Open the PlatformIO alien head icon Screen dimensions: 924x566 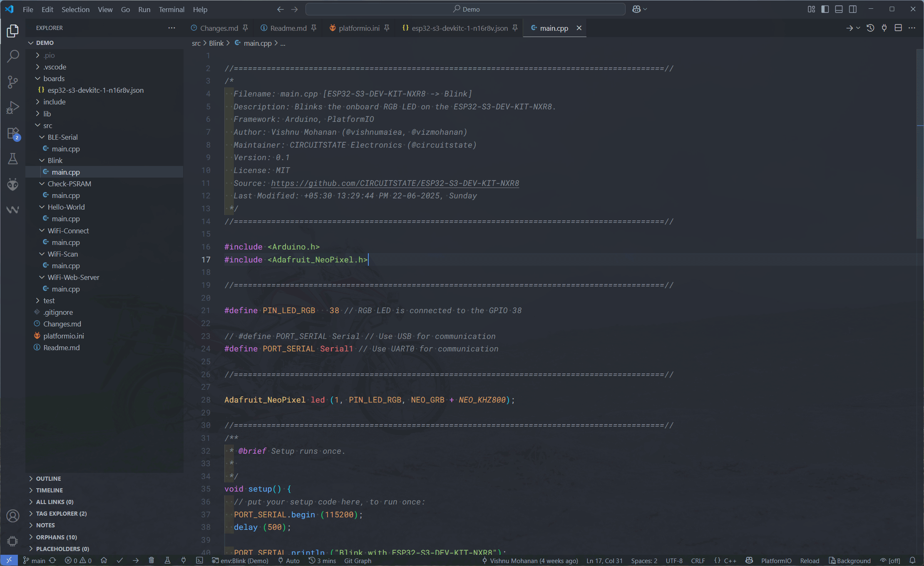13,184
